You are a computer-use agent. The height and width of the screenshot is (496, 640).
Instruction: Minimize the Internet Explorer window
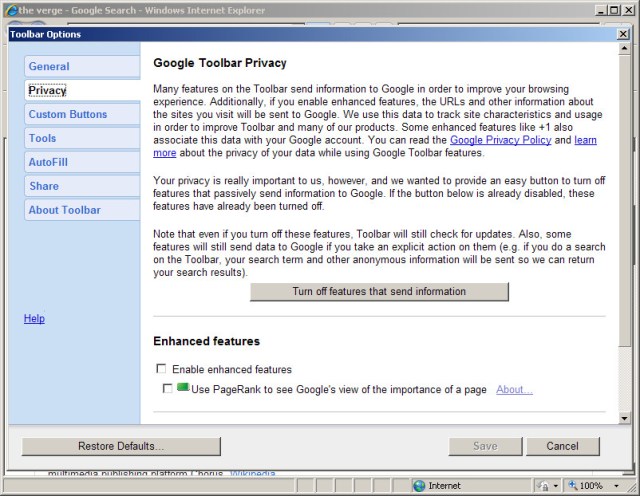[601, 10]
